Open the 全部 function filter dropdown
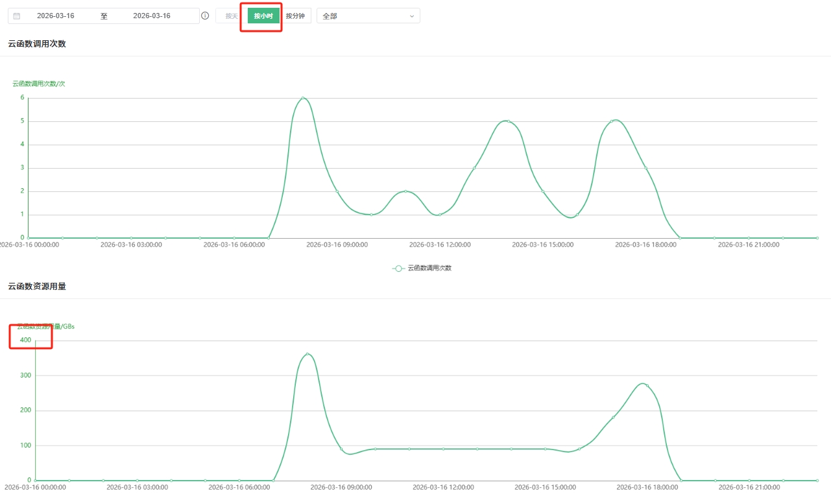The width and height of the screenshot is (831, 504). 368,16
